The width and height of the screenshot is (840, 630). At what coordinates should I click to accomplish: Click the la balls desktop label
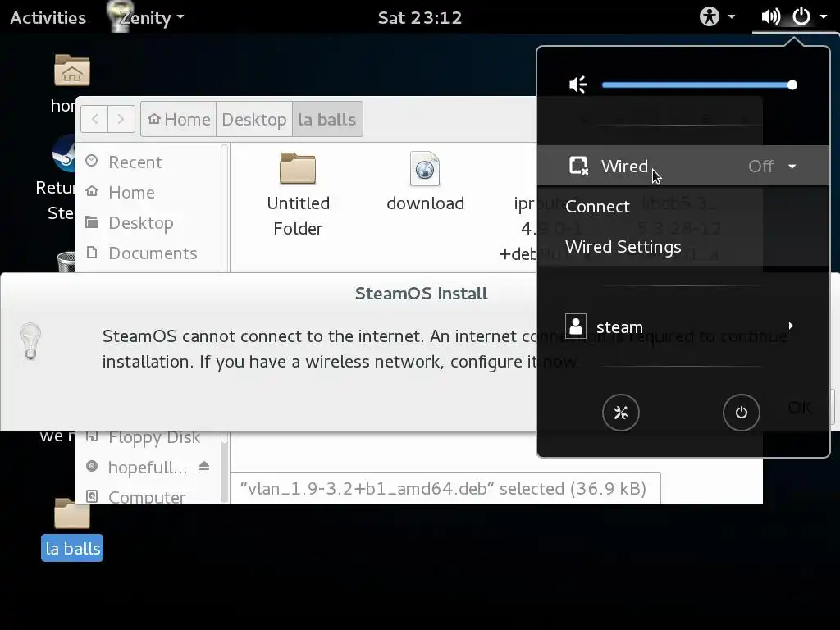click(x=72, y=549)
